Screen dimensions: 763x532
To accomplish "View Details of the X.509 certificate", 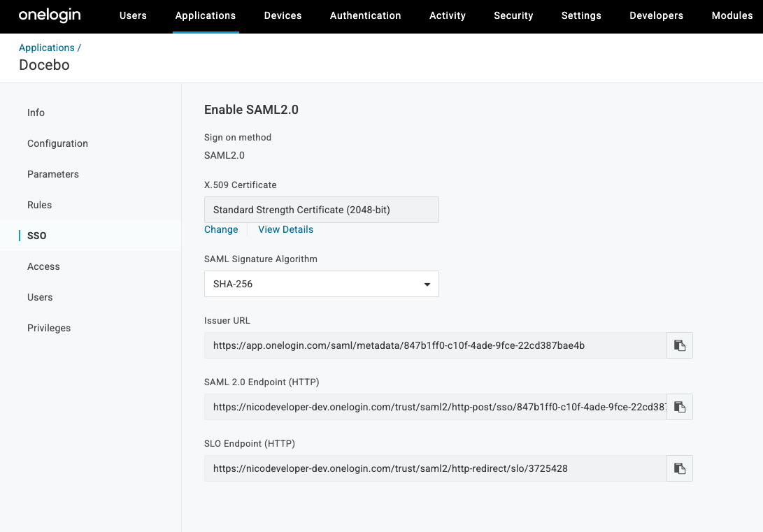I will (x=285, y=229).
